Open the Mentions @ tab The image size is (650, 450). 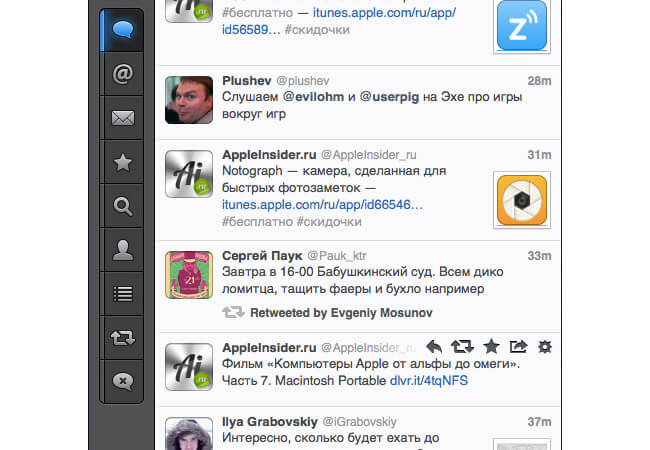pyautogui.click(x=123, y=74)
